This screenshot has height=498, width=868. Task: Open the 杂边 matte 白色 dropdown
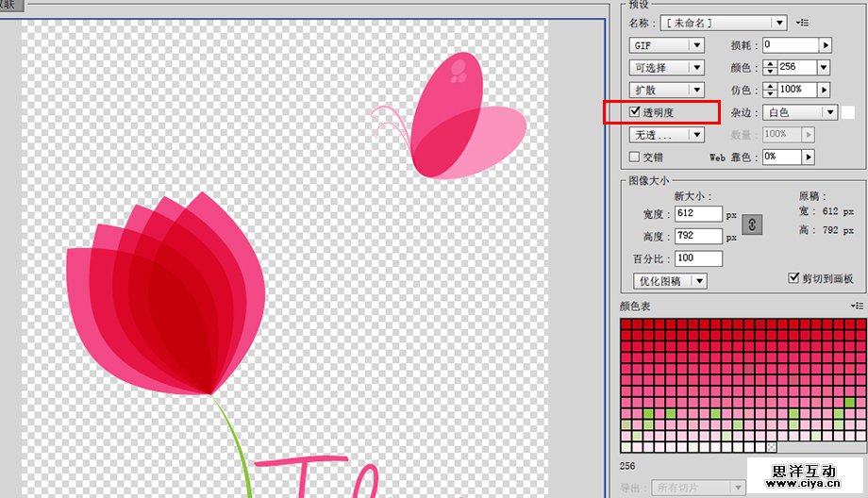800,112
